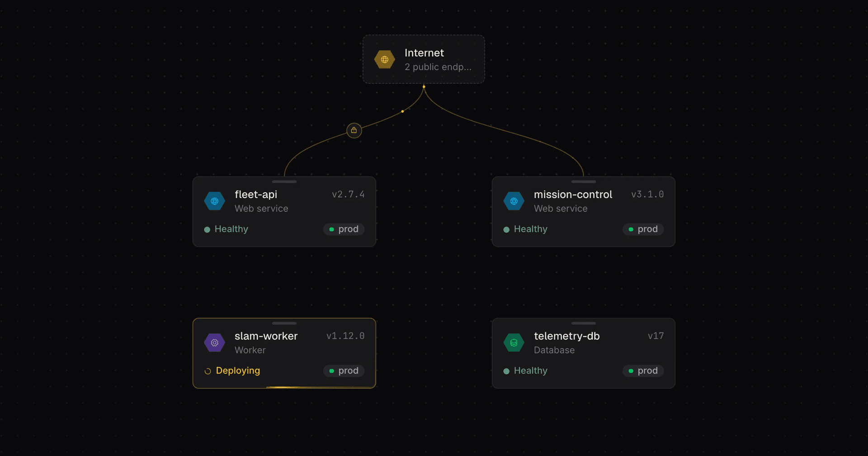Image resolution: width=868 pixels, height=456 pixels.
Task: Click the telemetry-db green database icon
Action: coord(514,342)
